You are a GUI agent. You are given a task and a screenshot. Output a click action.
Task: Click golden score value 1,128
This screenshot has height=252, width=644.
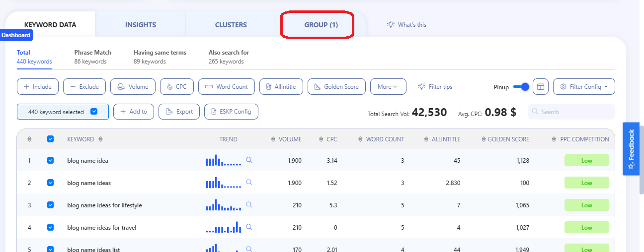(x=522, y=160)
